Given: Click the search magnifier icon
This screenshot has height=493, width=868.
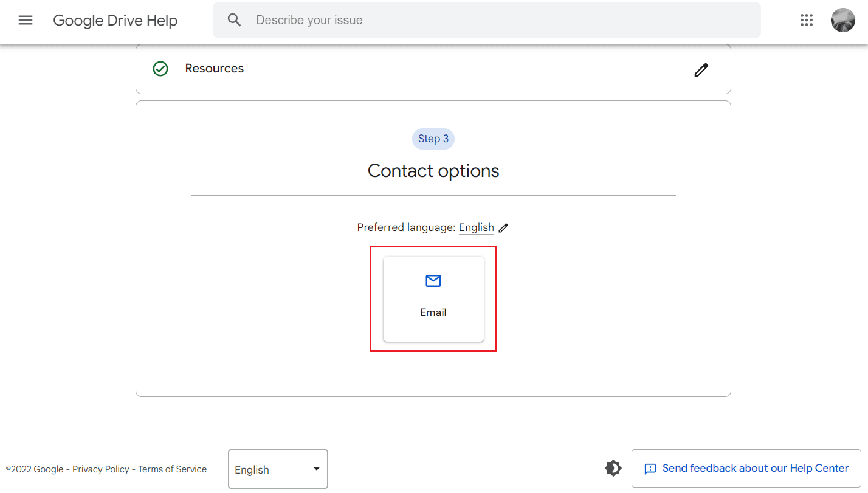Looking at the screenshot, I should coord(234,20).
